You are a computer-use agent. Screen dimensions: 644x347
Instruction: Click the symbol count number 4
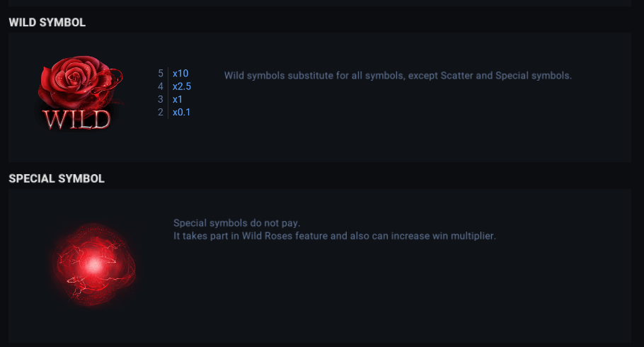tap(161, 86)
